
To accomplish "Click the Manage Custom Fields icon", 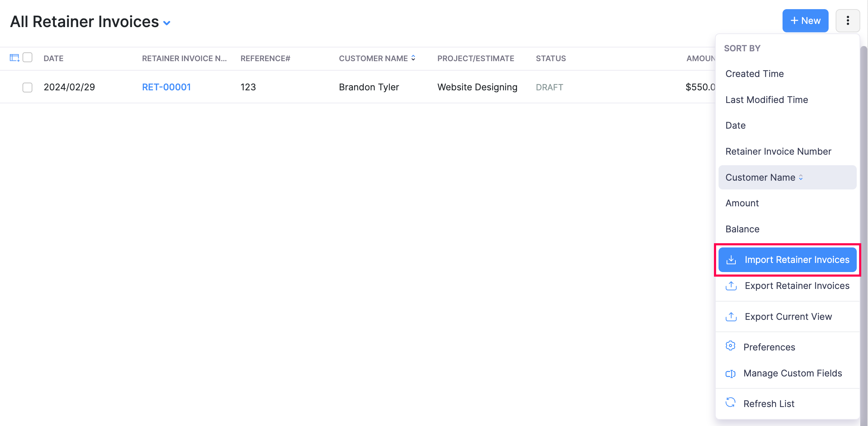I will click(x=731, y=373).
